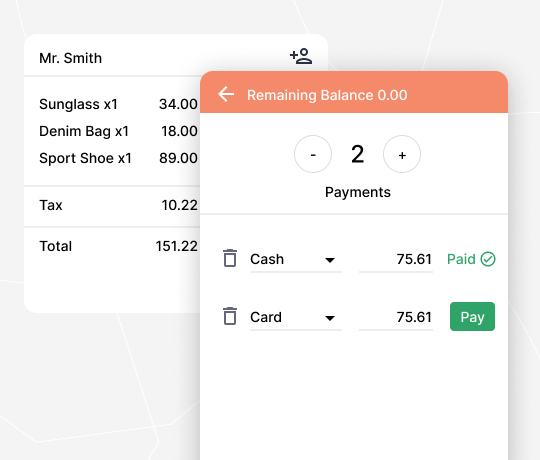Delete the Card payment row

pos(230,316)
